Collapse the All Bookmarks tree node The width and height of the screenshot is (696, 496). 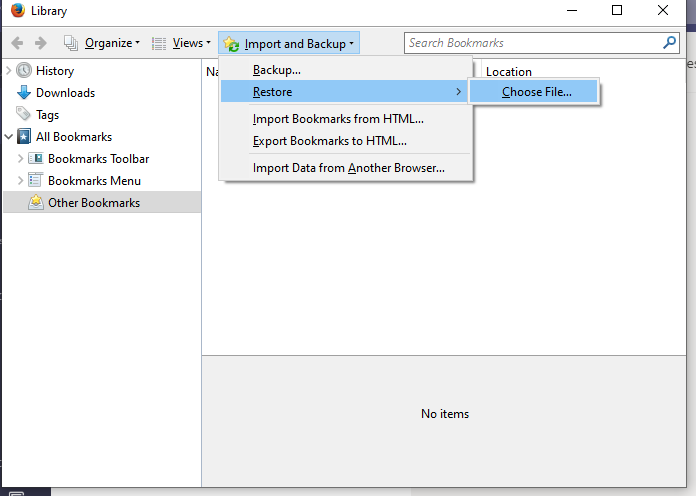coord(9,137)
